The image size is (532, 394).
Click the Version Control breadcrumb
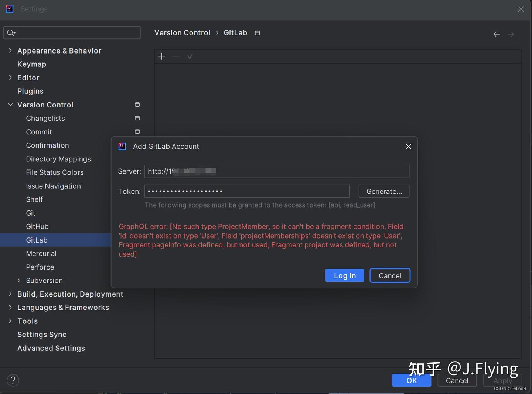(x=182, y=33)
